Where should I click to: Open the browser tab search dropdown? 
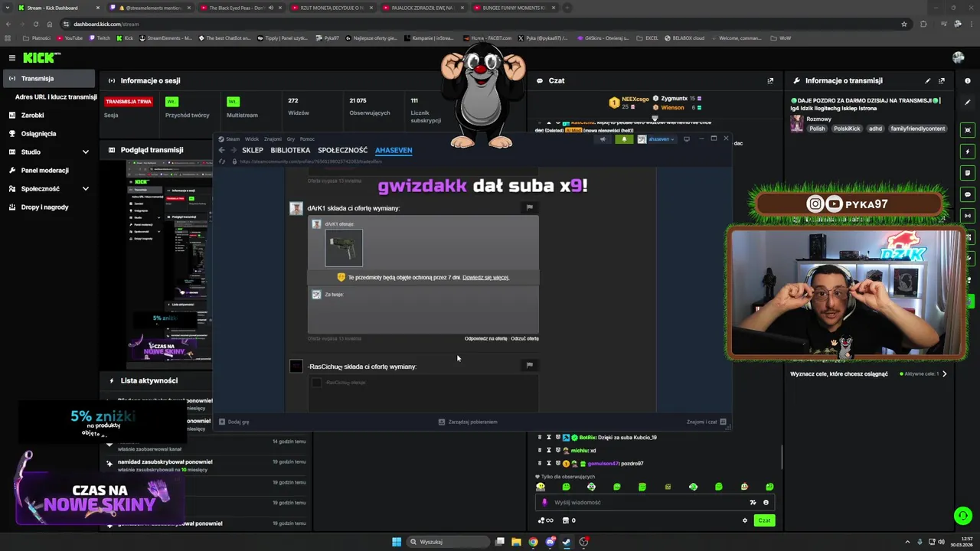pos(8,8)
